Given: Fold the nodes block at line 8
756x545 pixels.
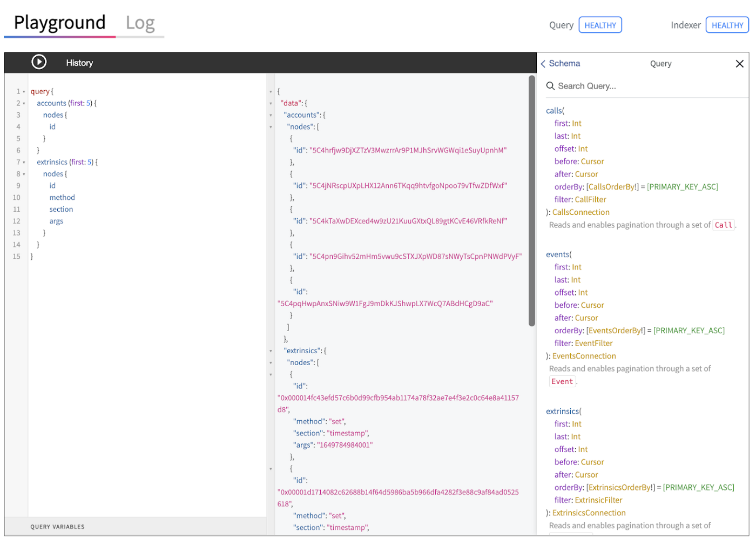Looking at the screenshot, I should coord(24,174).
